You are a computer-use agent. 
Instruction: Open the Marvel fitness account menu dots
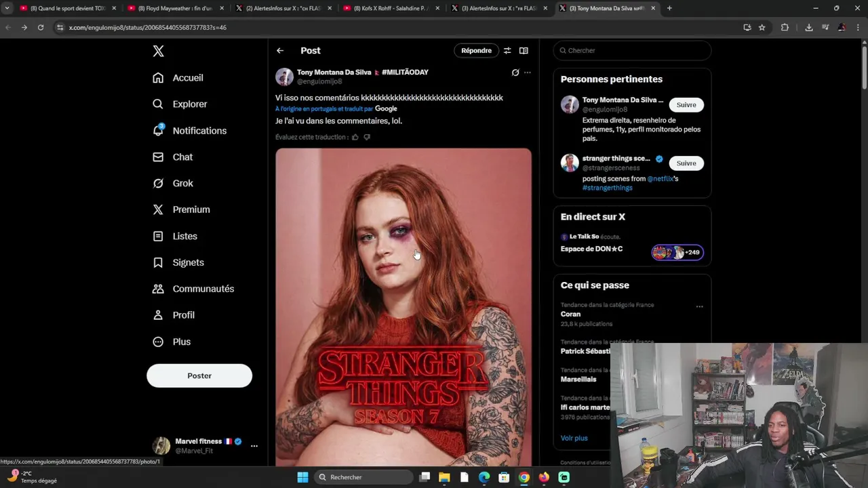254,446
